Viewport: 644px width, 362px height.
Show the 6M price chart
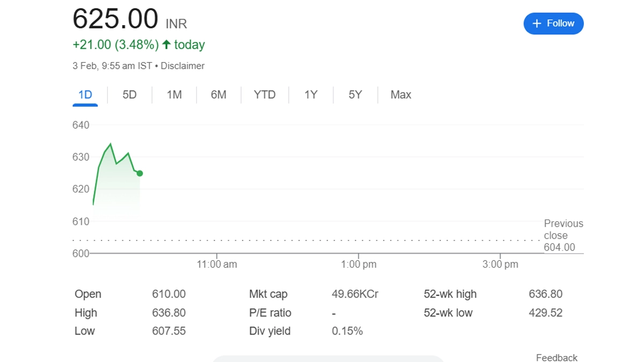[218, 95]
